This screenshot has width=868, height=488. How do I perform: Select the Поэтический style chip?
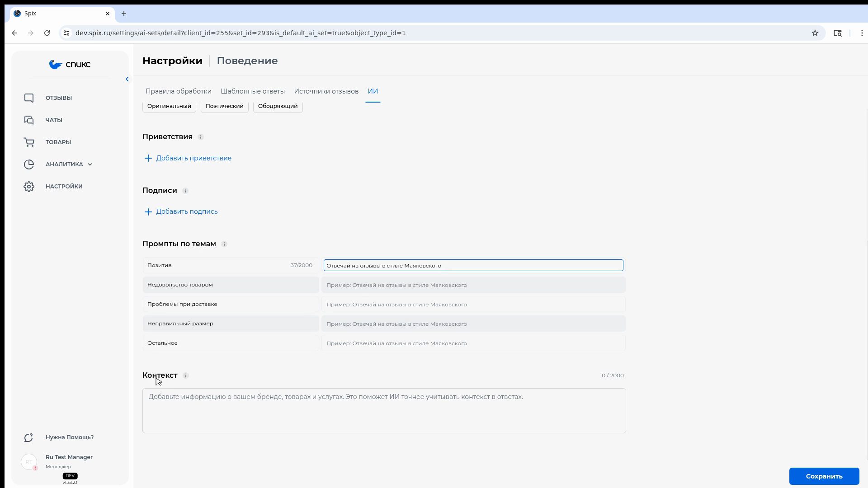[x=225, y=106]
